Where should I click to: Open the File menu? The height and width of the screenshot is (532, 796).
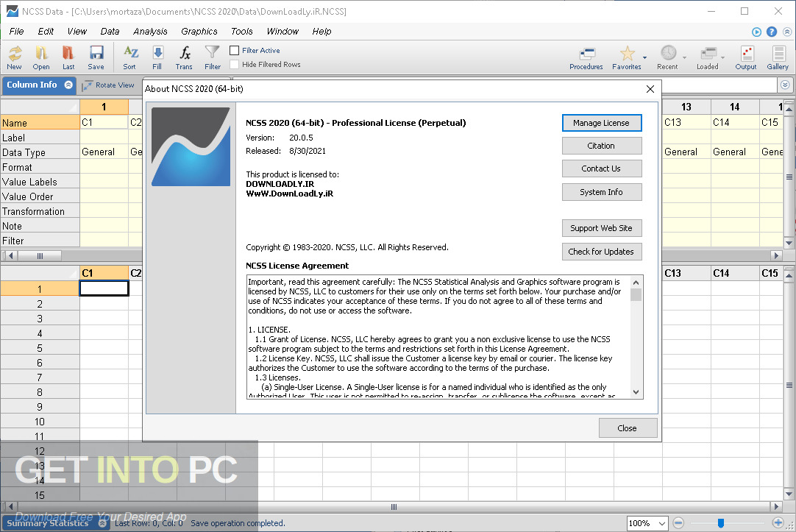16,32
